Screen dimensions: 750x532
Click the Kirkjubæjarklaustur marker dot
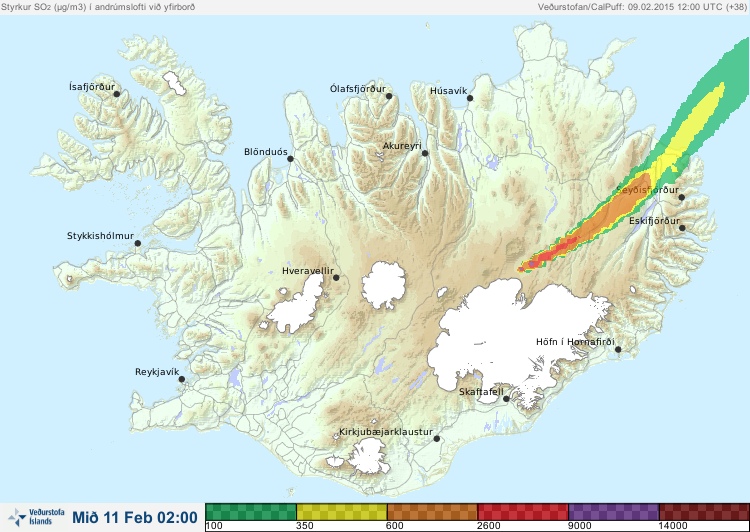click(x=436, y=438)
